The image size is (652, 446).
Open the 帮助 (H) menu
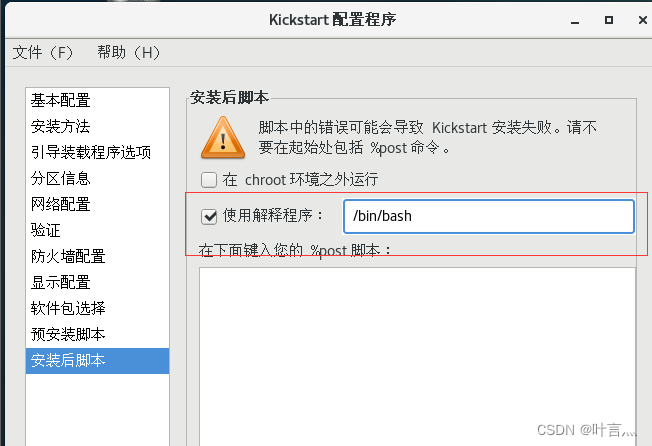point(128,53)
